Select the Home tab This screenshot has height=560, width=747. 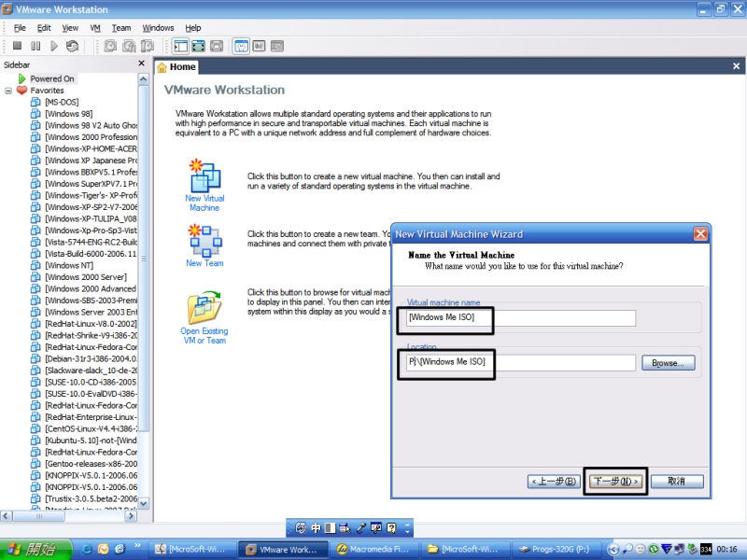pyautogui.click(x=176, y=66)
